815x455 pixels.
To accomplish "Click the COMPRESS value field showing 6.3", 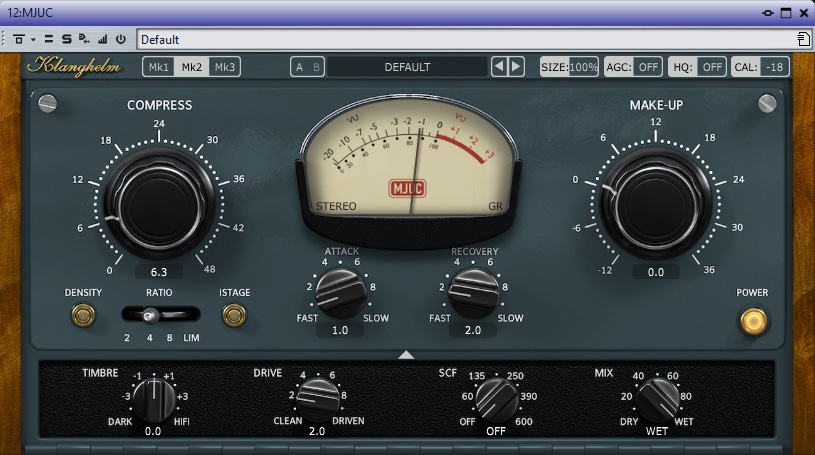I will coord(159,272).
